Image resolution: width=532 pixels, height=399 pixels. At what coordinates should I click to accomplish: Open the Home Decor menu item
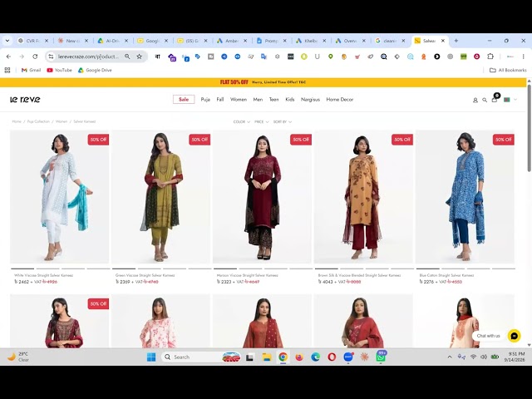coord(340,100)
